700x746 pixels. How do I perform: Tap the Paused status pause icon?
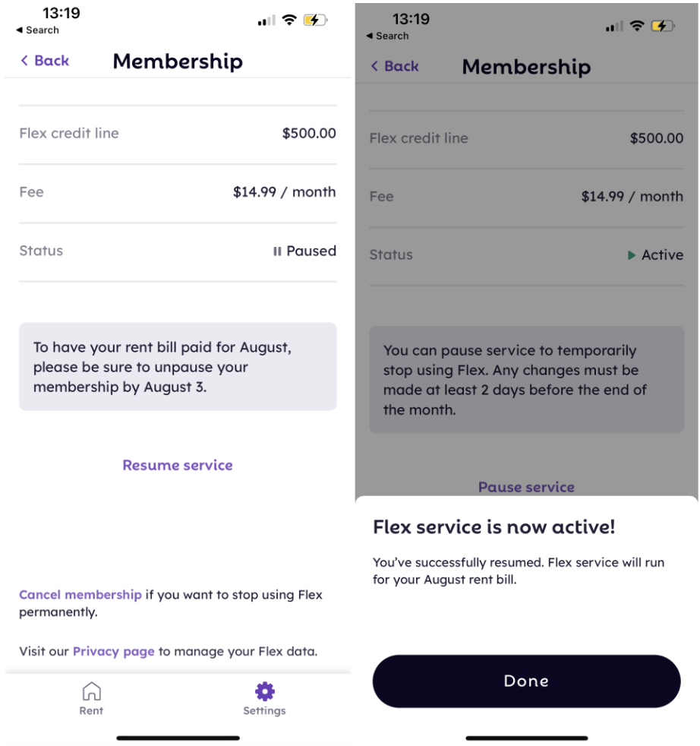click(277, 251)
